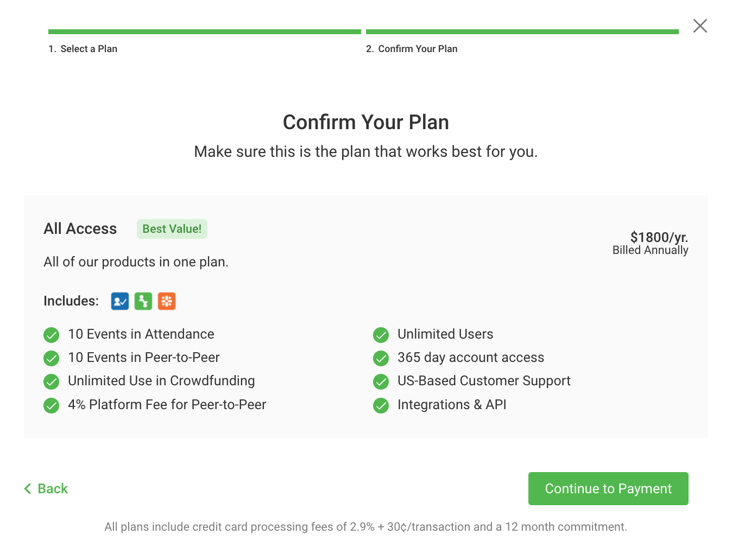
Task: Click step 2 Confirm Your Plan label
Action: (412, 49)
